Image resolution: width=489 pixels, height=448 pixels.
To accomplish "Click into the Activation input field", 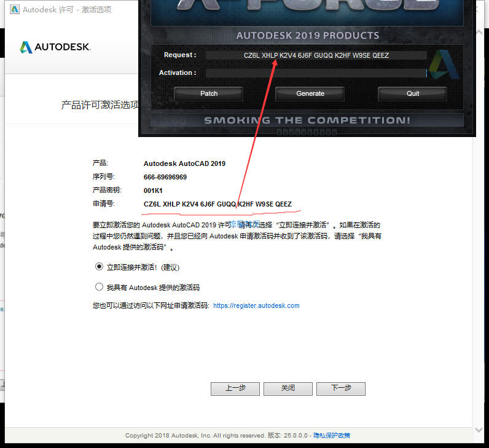I will tap(316, 73).
